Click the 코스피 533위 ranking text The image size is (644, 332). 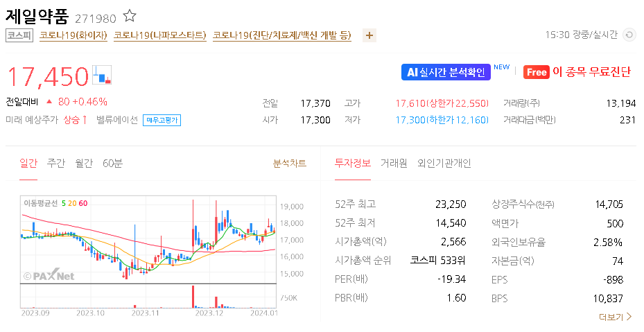click(437, 261)
